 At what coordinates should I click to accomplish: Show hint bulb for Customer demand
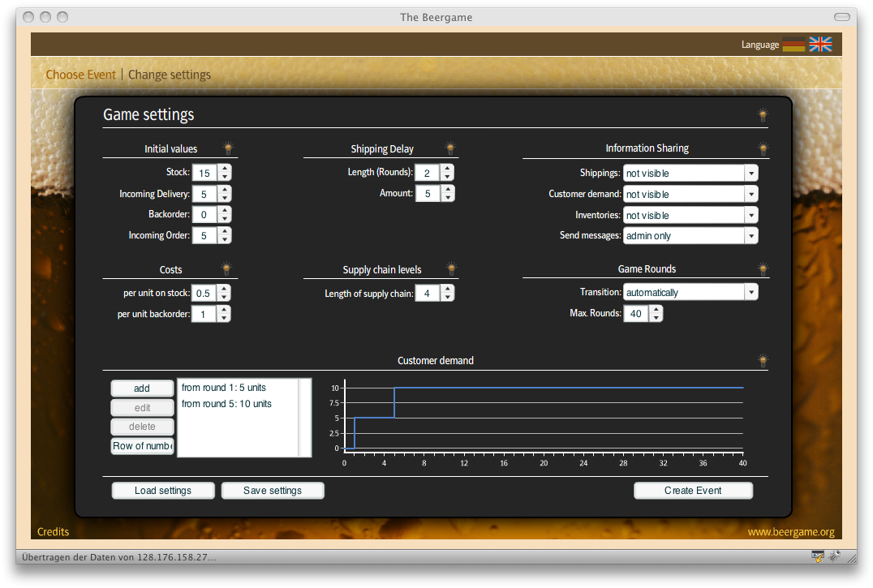point(763,360)
